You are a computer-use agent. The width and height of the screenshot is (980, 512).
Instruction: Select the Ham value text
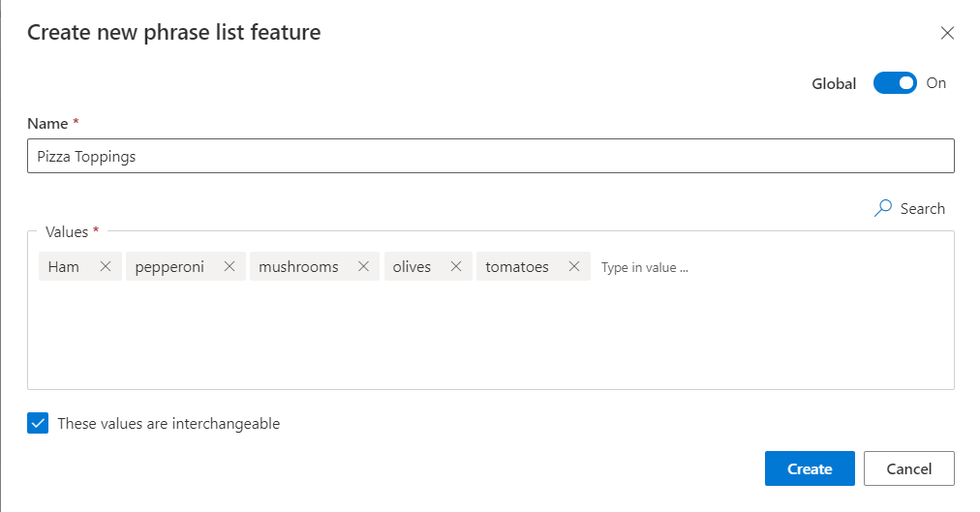coord(64,267)
